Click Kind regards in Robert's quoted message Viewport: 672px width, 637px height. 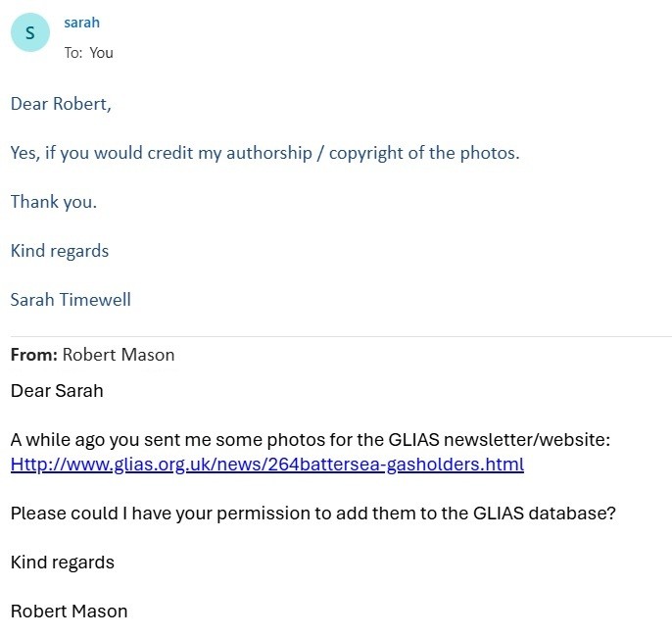(x=63, y=563)
